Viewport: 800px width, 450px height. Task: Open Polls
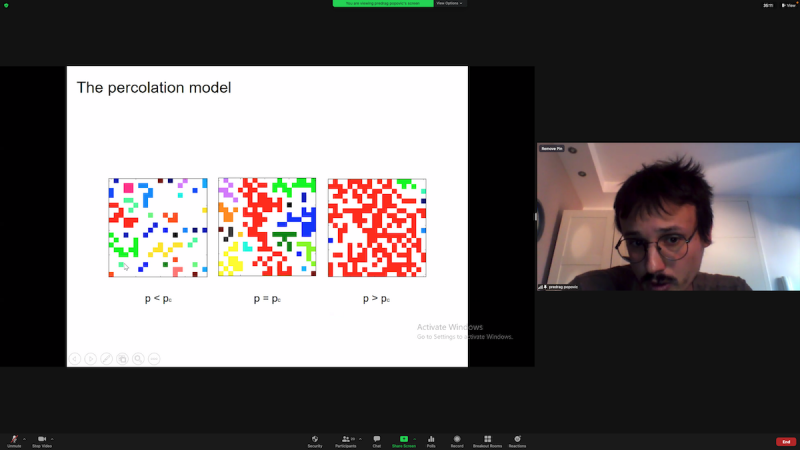tap(431, 440)
